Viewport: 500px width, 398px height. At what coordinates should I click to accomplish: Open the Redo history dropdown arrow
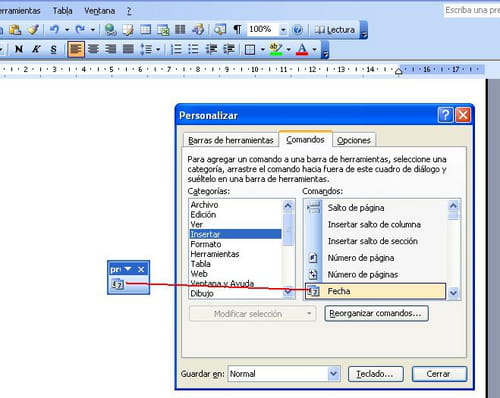[93, 30]
